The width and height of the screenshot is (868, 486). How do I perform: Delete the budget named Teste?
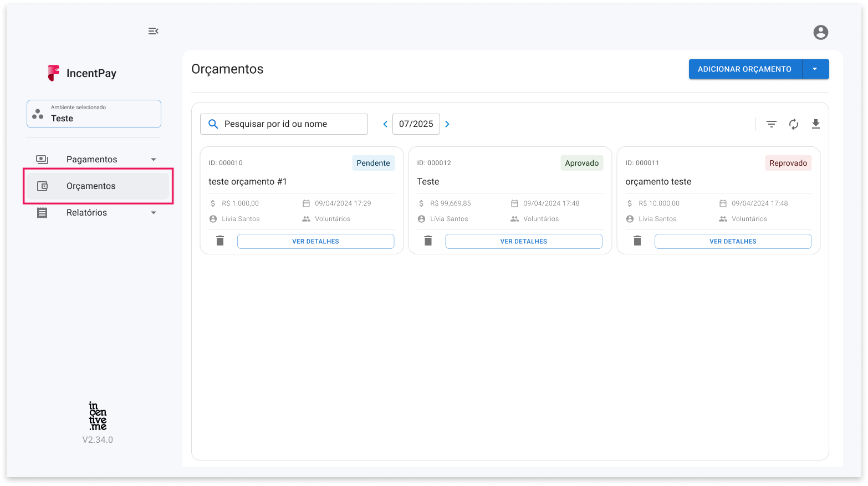pos(428,241)
